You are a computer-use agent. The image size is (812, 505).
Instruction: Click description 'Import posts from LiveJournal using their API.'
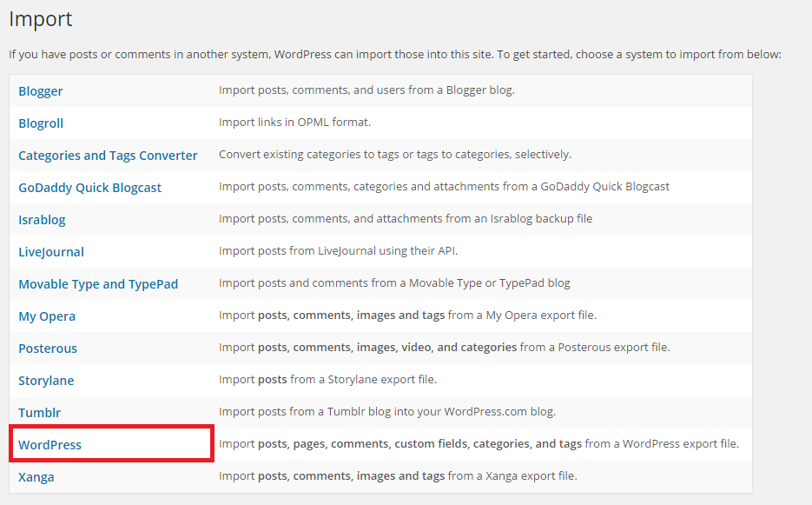[338, 251]
